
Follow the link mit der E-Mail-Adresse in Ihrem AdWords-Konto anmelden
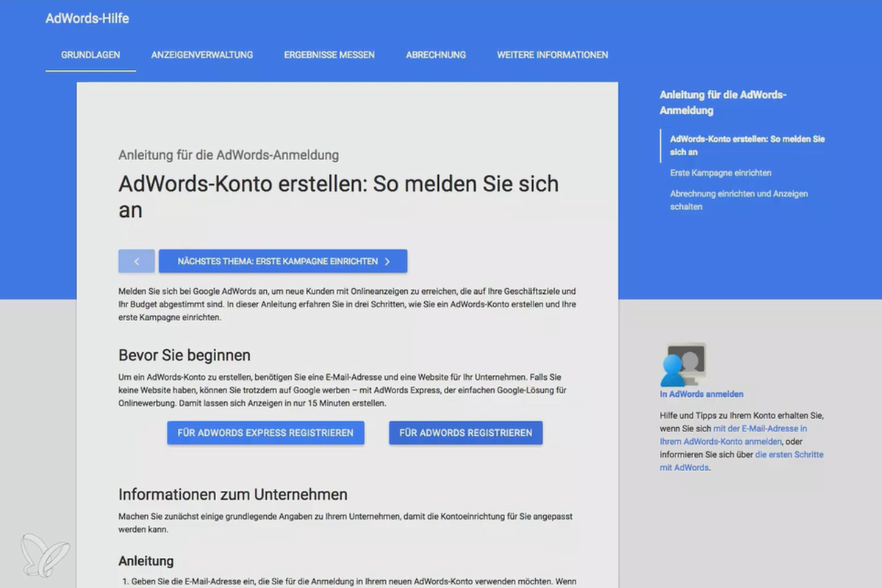coord(734,435)
